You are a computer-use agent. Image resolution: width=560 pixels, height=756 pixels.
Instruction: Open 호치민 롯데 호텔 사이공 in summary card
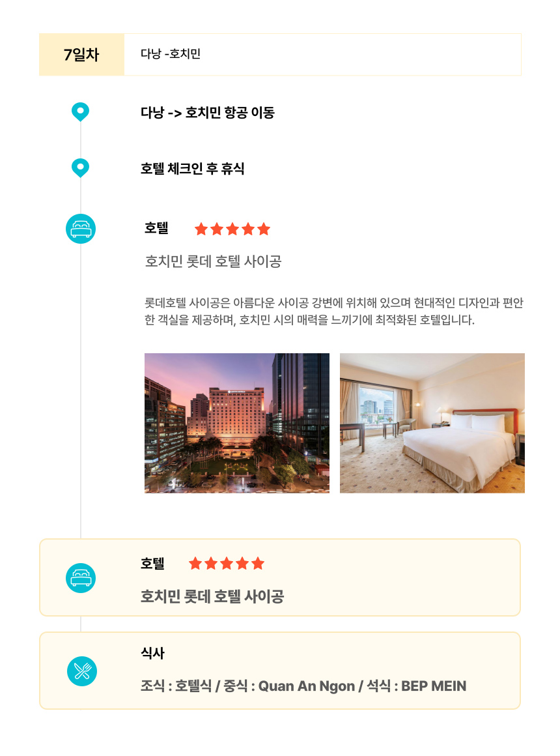(212, 596)
